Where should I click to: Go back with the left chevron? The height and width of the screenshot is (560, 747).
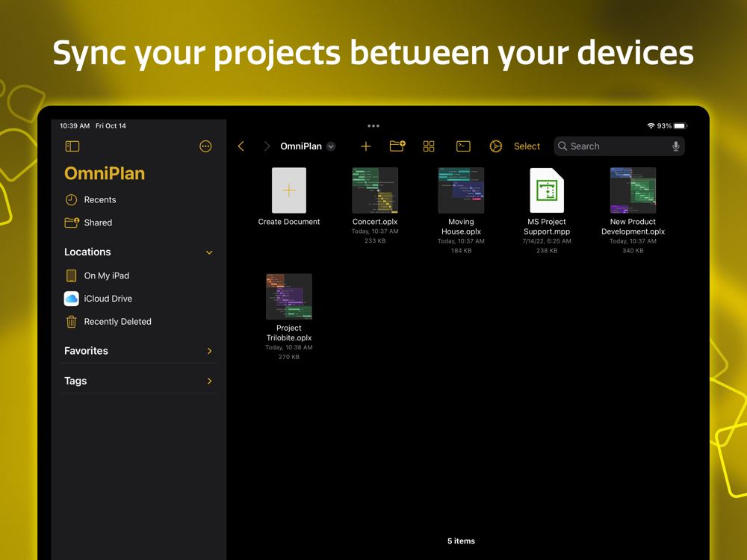click(x=241, y=146)
